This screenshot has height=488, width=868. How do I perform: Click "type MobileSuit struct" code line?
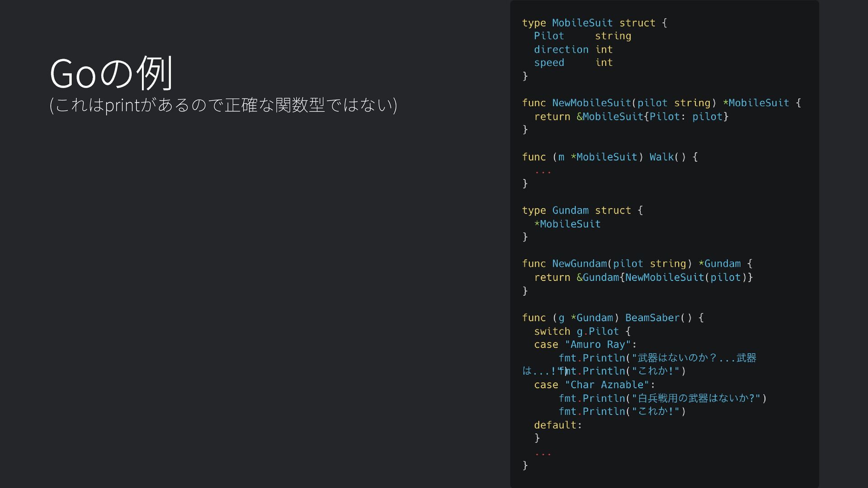[x=594, y=23]
